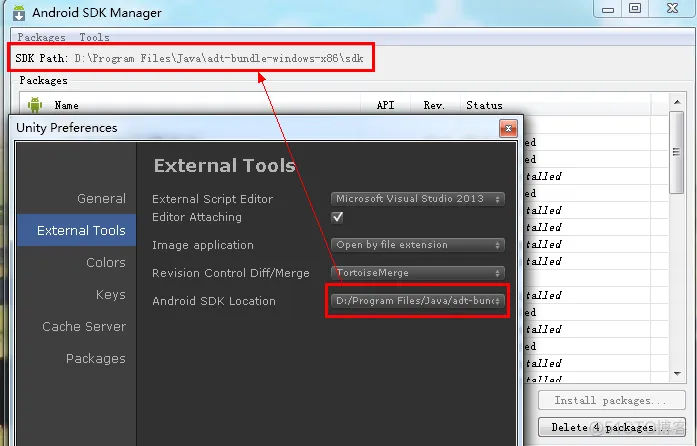Image resolution: width=697 pixels, height=446 pixels.
Task: Click the Delete 4 packages button
Action: (x=611, y=427)
